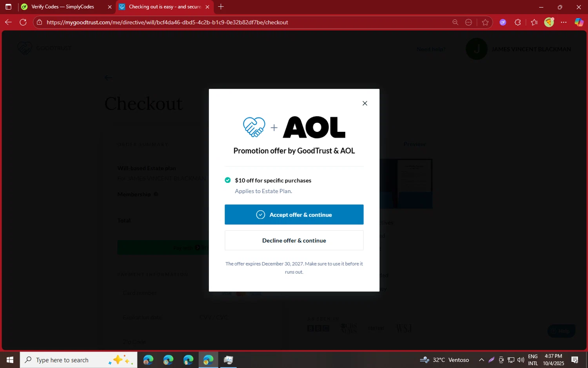The image size is (588, 368).
Task: View site information lock icon
Action: pos(39,22)
